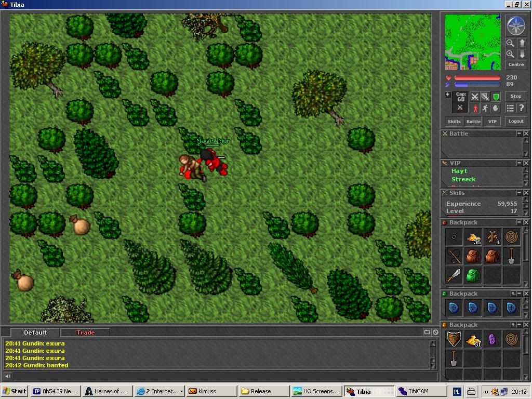Viewport: 532px width, 399px height.
Task: Move minimap one floor down
Action: [x=522, y=54]
